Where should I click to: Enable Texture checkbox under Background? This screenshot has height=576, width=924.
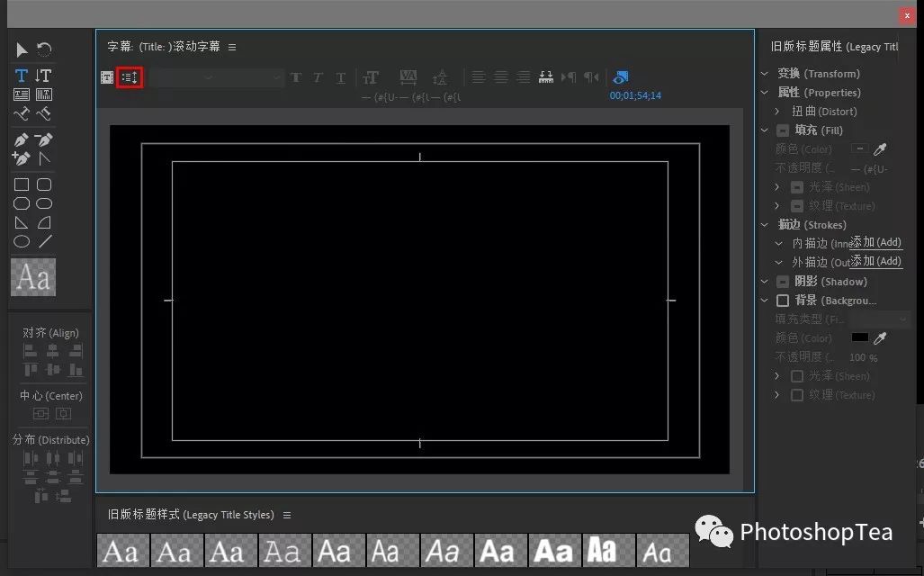pos(797,395)
